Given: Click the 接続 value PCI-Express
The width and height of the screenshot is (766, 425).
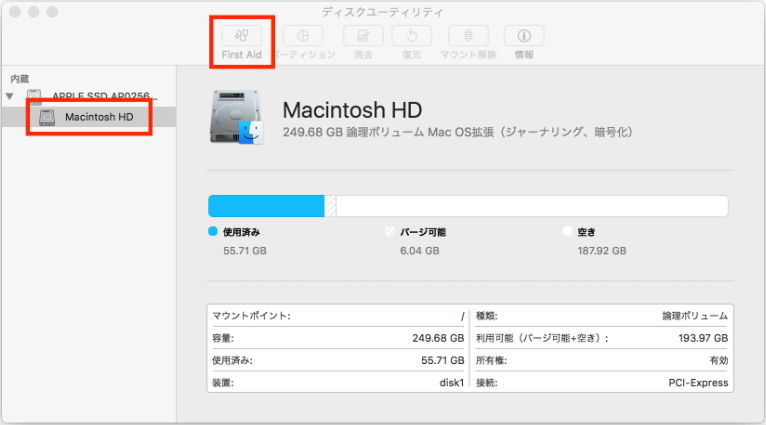Looking at the screenshot, I should pyautogui.click(x=698, y=382).
